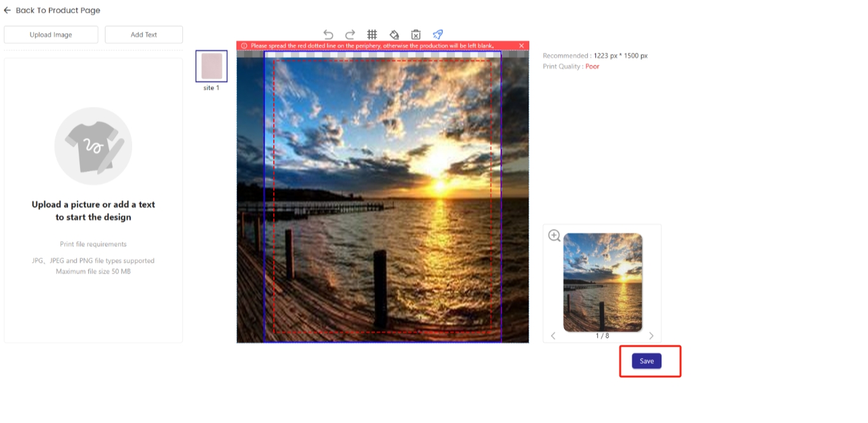Screen dimensions: 868x423
Task: Click the 'Print file requirements' text
Action: coord(93,244)
